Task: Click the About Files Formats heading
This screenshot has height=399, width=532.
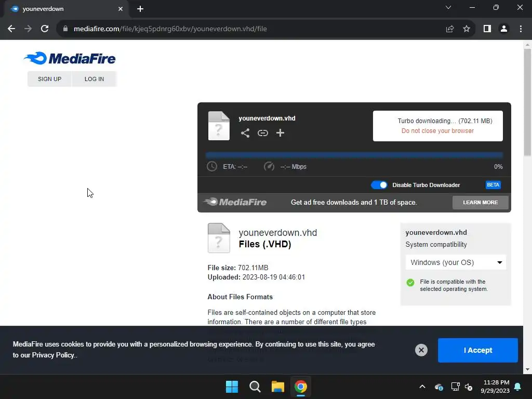Action: pyautogui.click(x=240, y=297)
